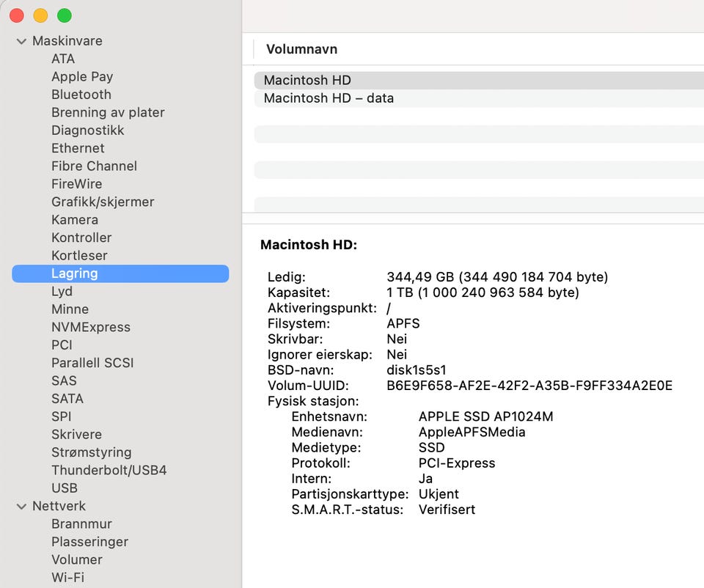
Task: Click the BSD-navn value disk1s5s1
Action: [417, 370]
